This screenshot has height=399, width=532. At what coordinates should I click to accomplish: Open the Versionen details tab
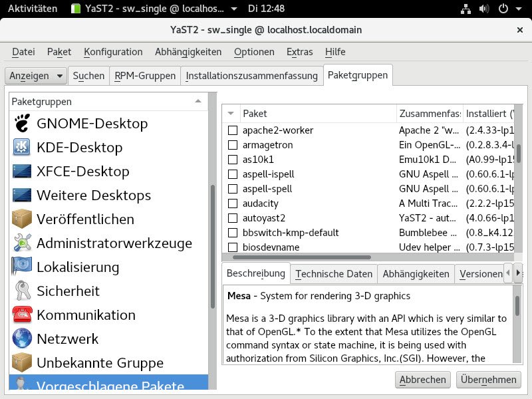click(480, 274)
